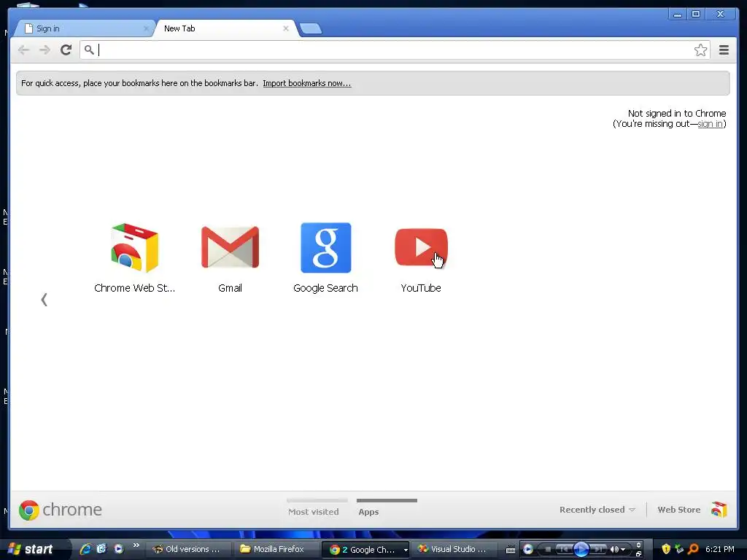Image resolution: width=747 pixels, height=560 pixels.
Task: Bookmark this page with the star icon
Action: (x=700, y=50)
